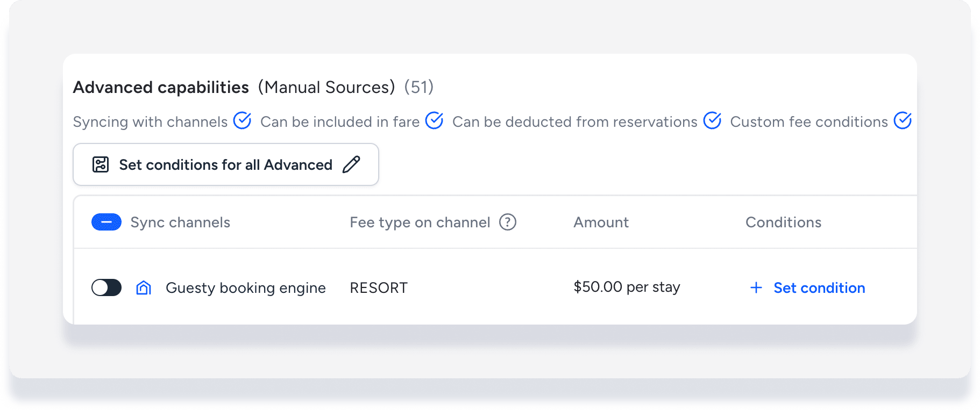This screenshot has width=980, height=410.
Task: Click the Sync channels column header
Action: (x=180, y=222)
